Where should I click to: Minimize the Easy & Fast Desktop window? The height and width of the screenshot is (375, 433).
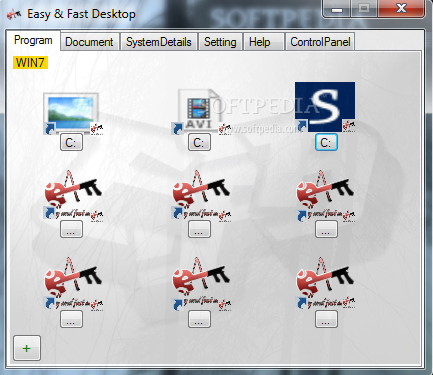click(x=337, y=9)
